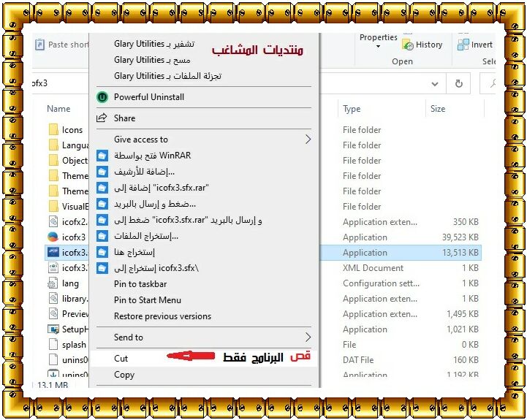Screen dimensions: 527x420
Task: Click the Share icon in context menu
Action: point(102,118)
